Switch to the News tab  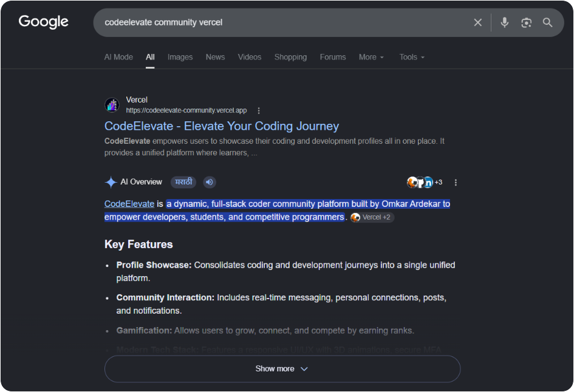[x=215, y=57]
